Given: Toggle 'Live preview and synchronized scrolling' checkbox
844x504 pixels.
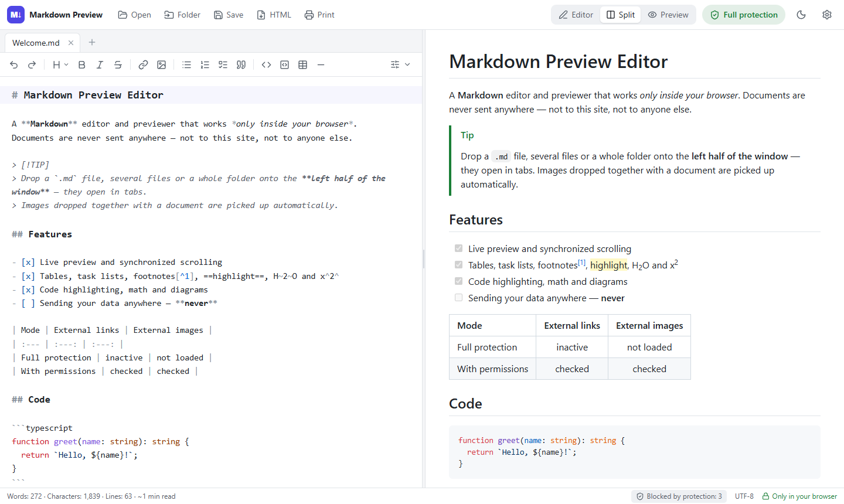Looking at the screenshot, I should 459,248.
